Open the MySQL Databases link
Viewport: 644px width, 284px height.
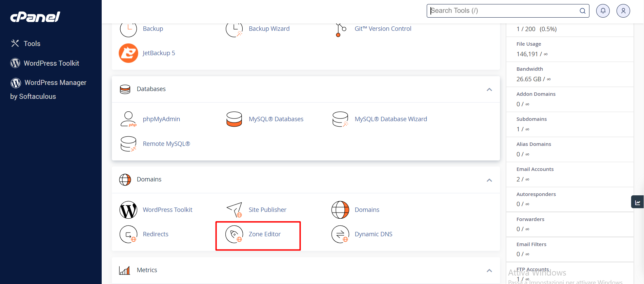[x=276, y=119]
